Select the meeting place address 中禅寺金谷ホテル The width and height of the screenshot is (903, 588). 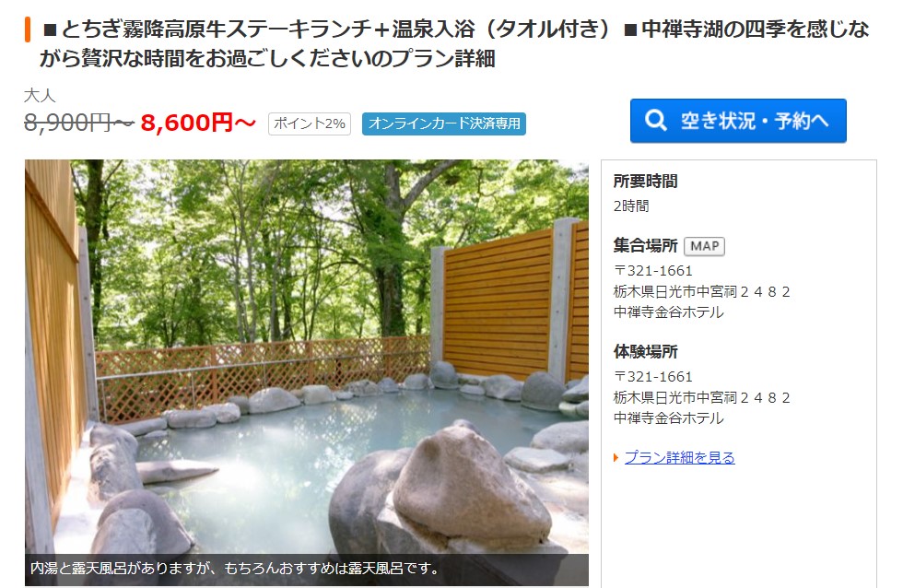(669, 312)
